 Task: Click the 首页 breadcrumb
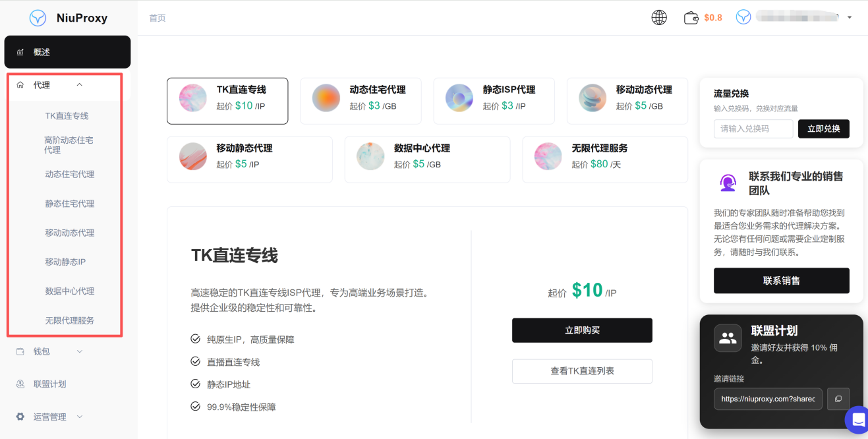158,18
